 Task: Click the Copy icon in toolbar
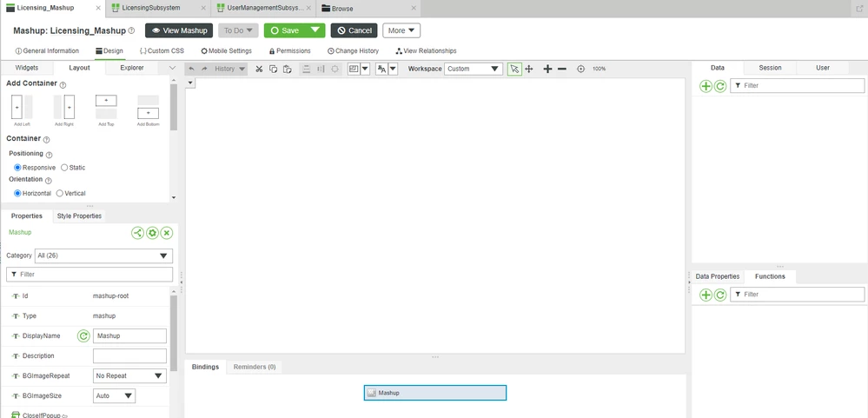click(x=273, y=69)
